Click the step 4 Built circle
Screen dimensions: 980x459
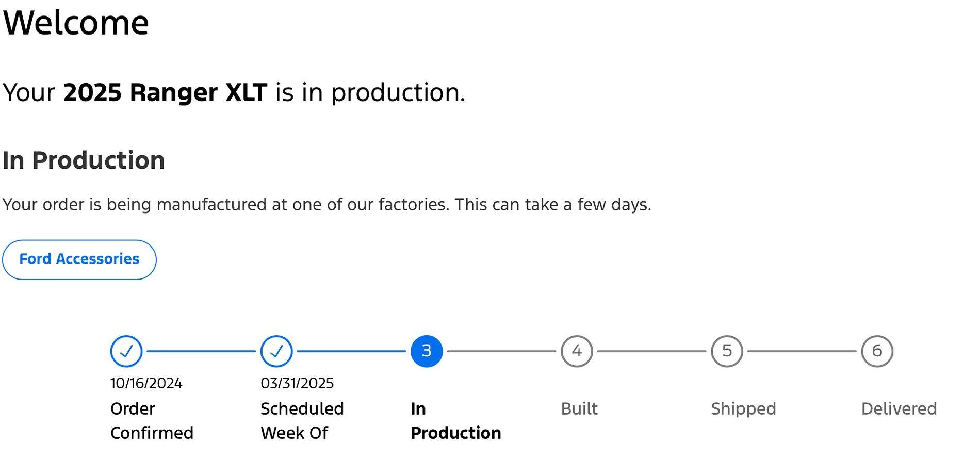pos(577,351)
